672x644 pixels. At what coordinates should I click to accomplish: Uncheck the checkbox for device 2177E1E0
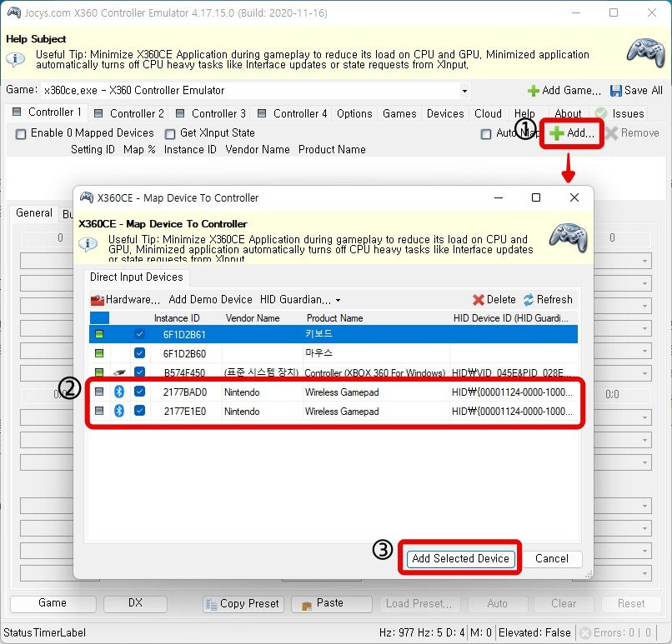click(139, 410)
